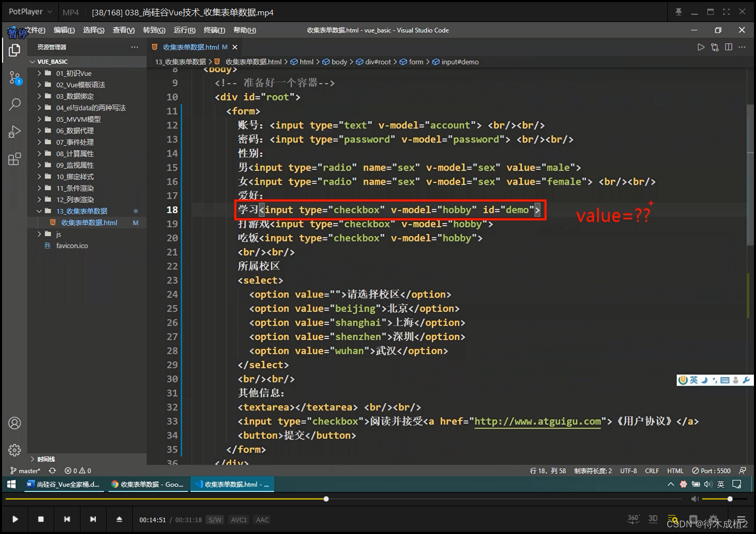Collapse the 13_收集表单数据 folder
756x534 pixels.
pos(87,211)
